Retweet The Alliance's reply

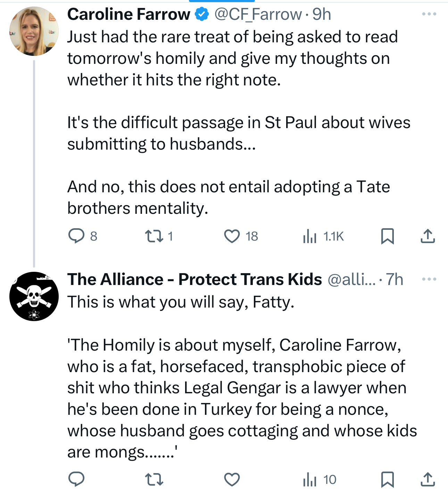[x=154, y=479]
